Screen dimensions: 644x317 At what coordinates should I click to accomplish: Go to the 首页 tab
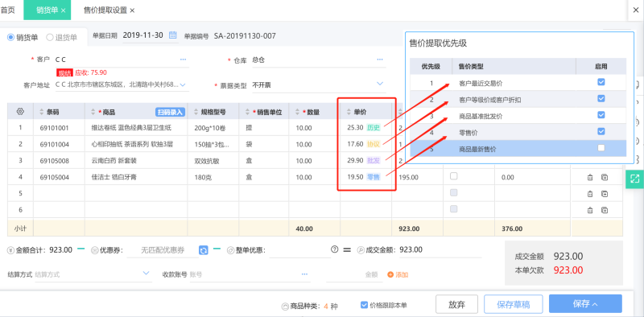point(8,10)
